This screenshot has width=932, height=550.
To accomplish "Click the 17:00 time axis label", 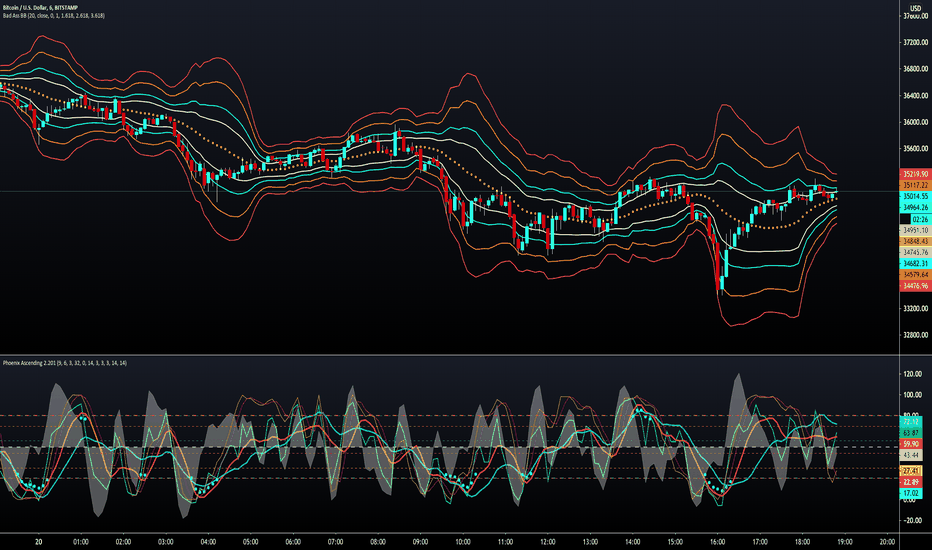I will 760,542.
